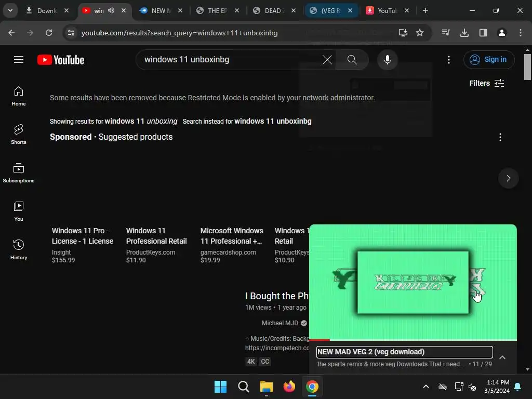Clear the search query with the X
The image size is (532, 399).
(x=327, y=60)
